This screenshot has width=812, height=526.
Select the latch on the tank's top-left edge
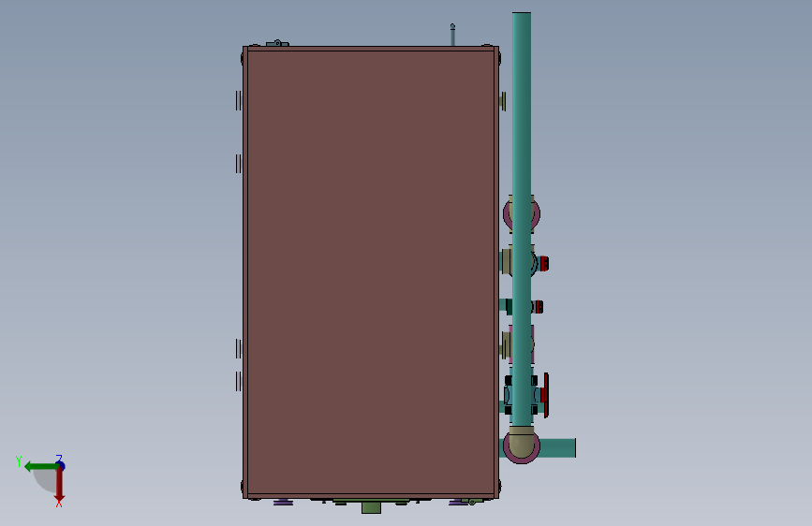277,43
